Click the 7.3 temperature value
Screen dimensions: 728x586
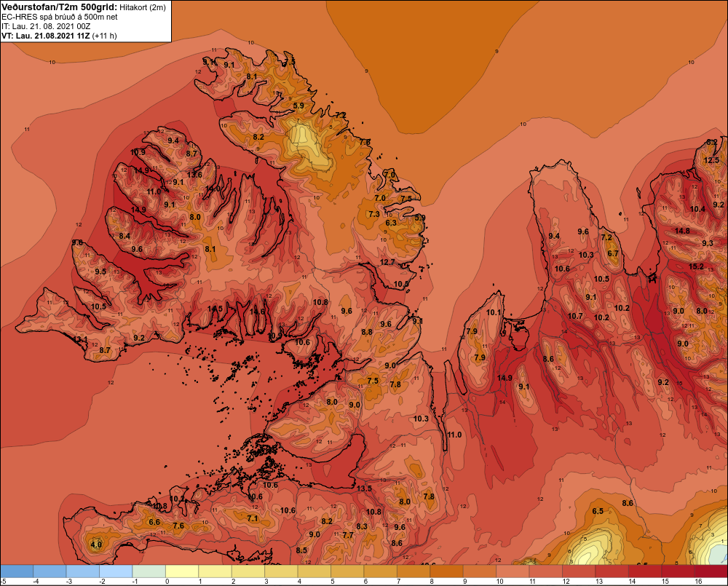[374, 214]
